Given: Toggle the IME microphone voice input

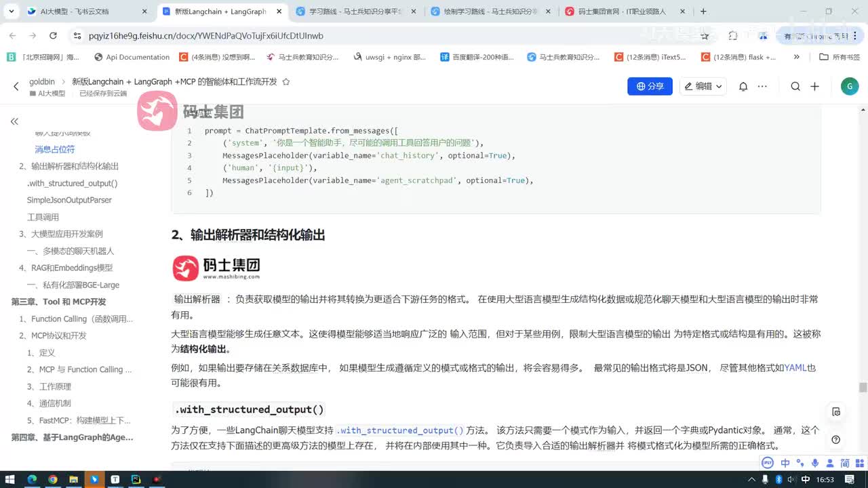Looking at the screenshot, I should pyautogui.click(x=814, y=463).
